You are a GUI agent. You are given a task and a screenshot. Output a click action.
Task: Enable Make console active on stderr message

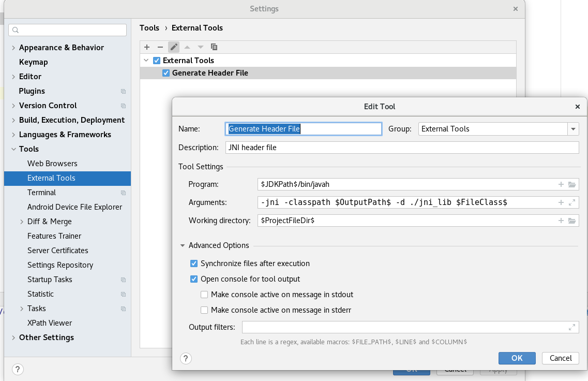[204, 310]
